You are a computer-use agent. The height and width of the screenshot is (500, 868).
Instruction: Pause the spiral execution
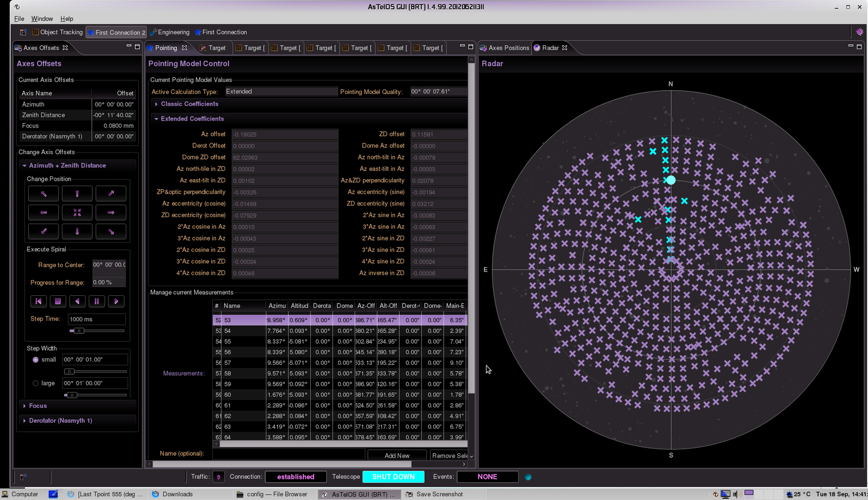point(97,301)
